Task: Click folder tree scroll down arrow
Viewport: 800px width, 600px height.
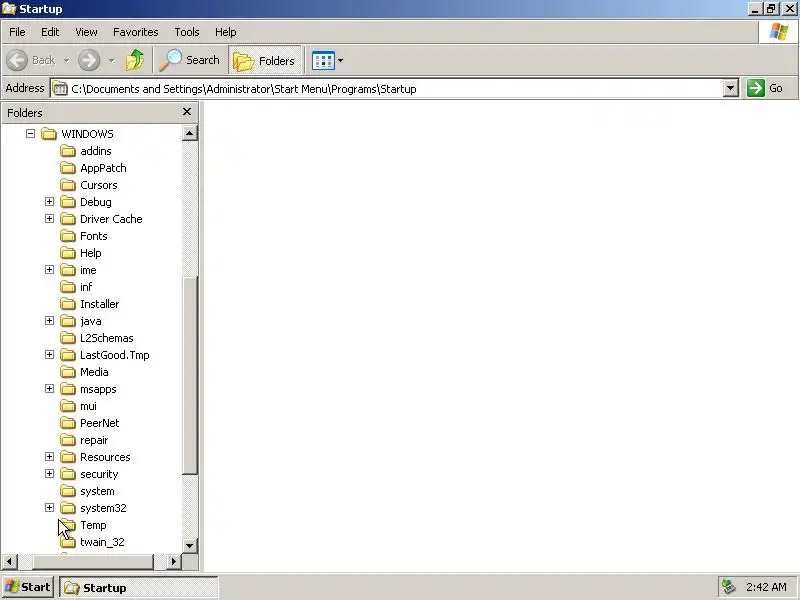Action: 189,545
